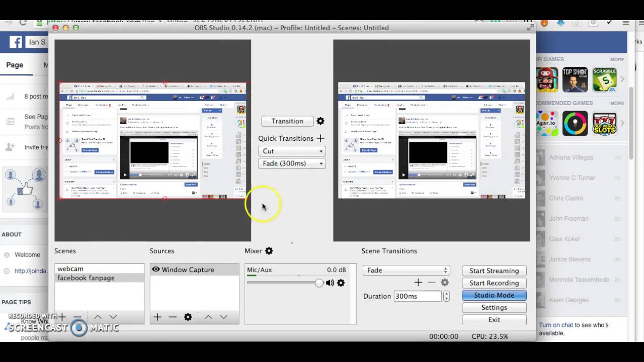
Task: Click the Mic/Aux volume slider
Action: (285, 283)
